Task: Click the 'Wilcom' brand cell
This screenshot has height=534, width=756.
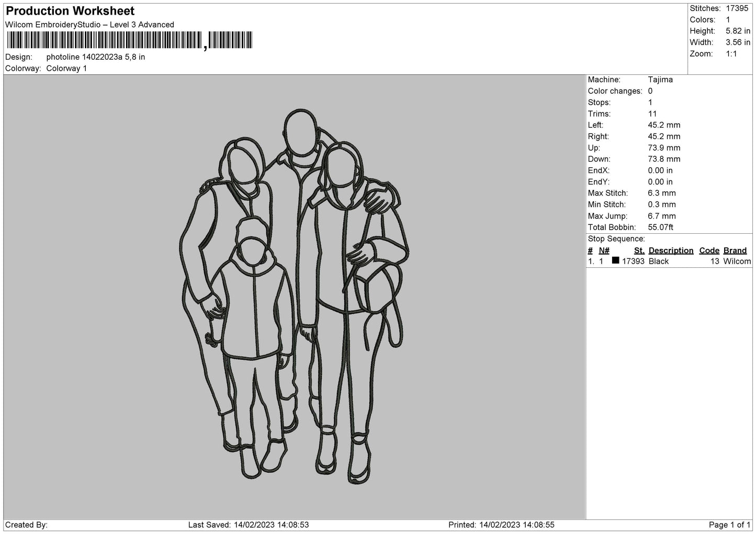Action: 737,262
